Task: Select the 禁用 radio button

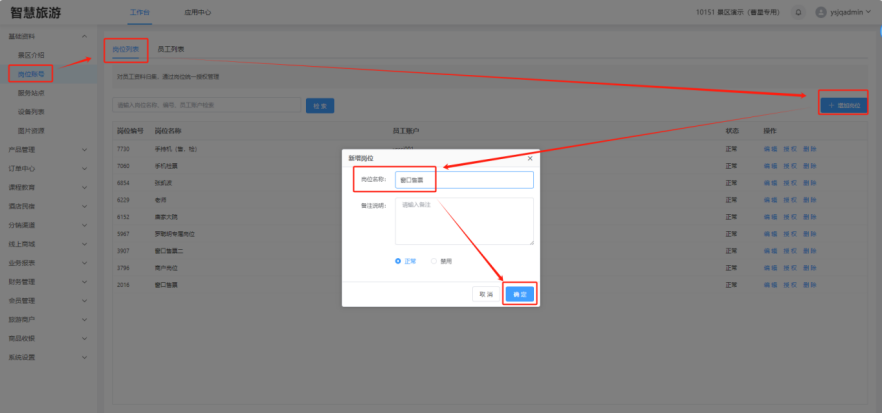Action: (434, 261)
